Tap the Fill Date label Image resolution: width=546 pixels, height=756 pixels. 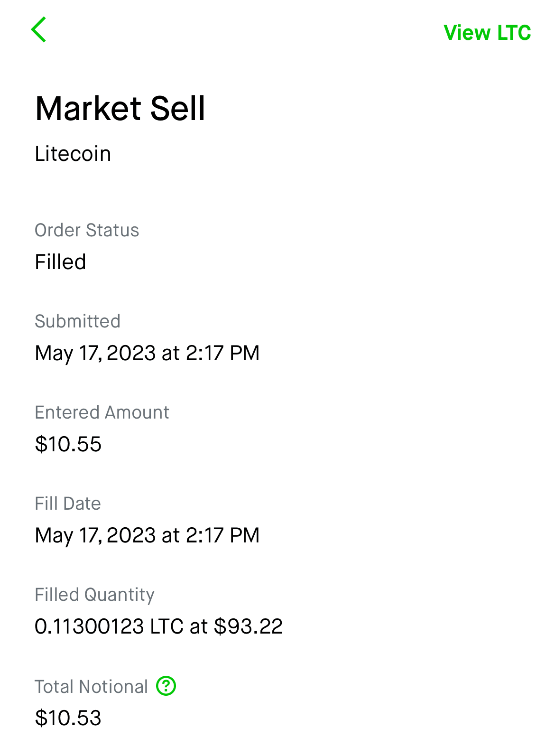click(68, 504)
